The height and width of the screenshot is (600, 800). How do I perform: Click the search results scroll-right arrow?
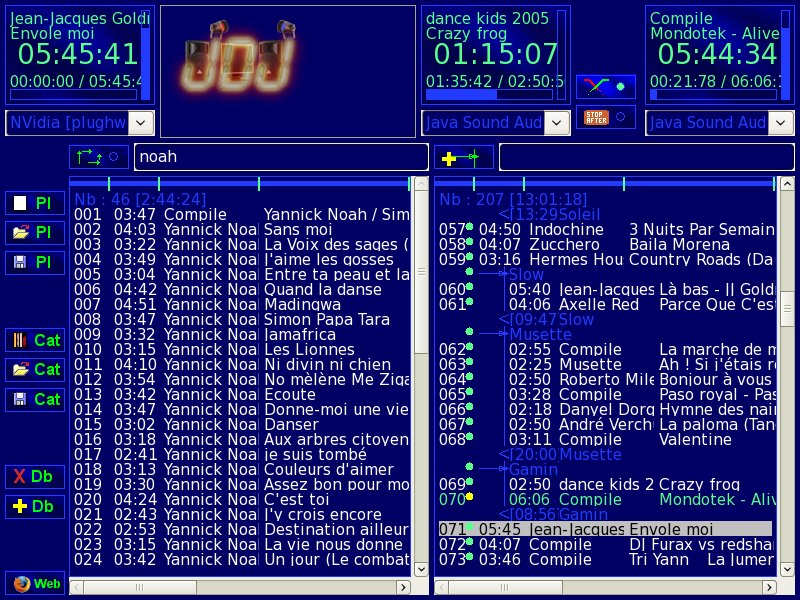[x=404, y=587]
